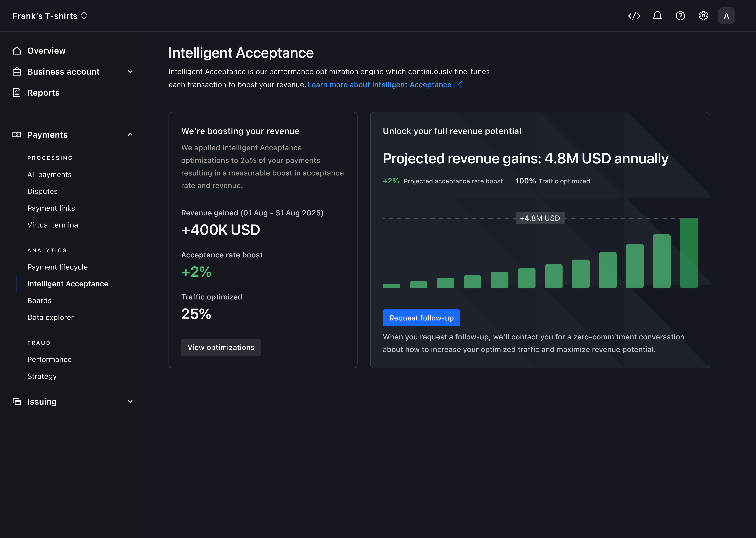Click the Reports document icon

point(17,93)
